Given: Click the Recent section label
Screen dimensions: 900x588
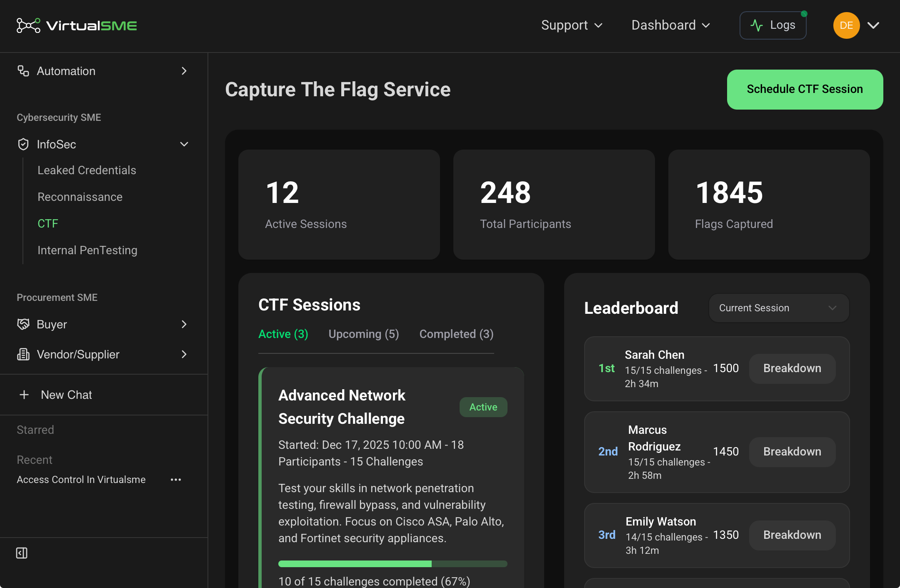Looking at the screenshot, I should point(35,460).
